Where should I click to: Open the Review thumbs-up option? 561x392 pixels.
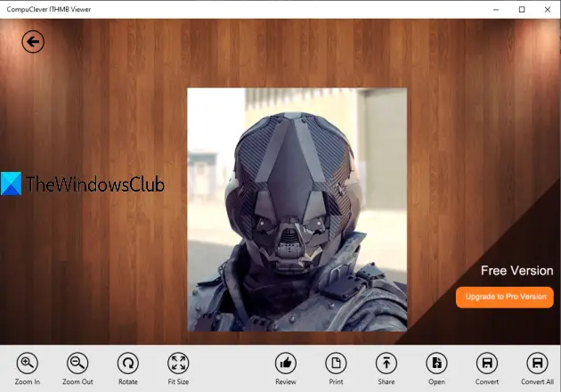(286, 363)
